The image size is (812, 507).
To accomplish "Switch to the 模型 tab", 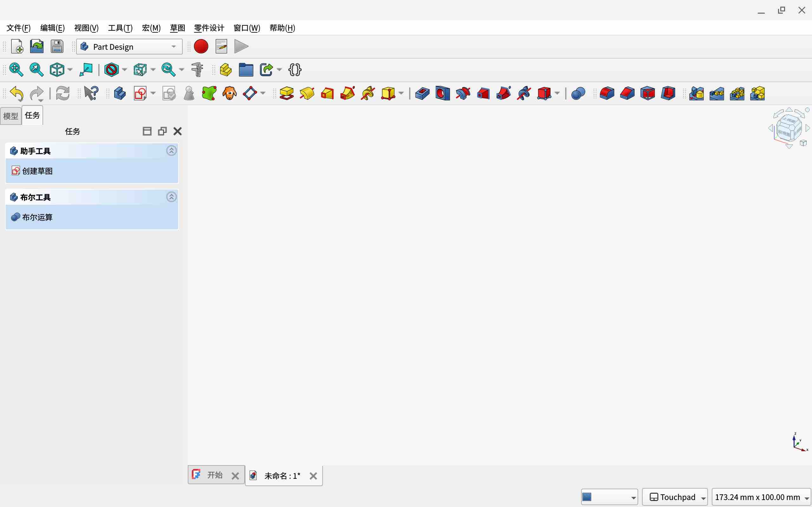I will tap(10, 116).
